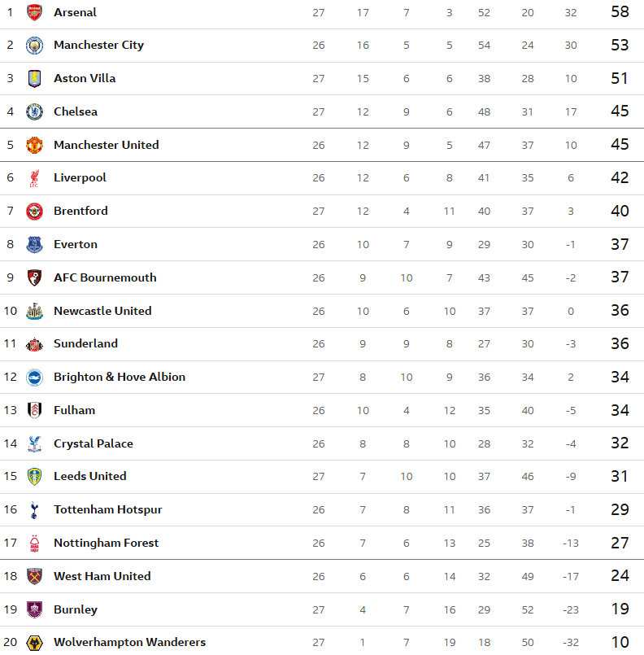
Task: Click the AFC Bournemouth badge icon
Action: click(34, 277)
